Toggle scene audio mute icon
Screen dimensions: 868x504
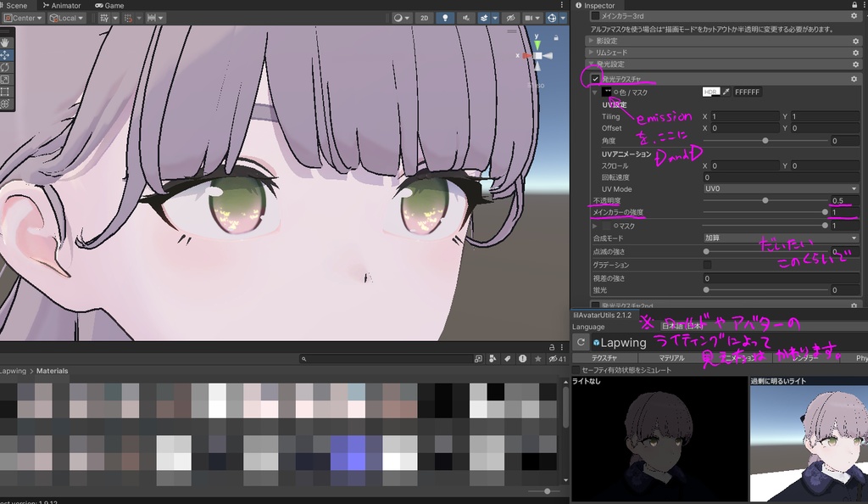coord(465,18)
